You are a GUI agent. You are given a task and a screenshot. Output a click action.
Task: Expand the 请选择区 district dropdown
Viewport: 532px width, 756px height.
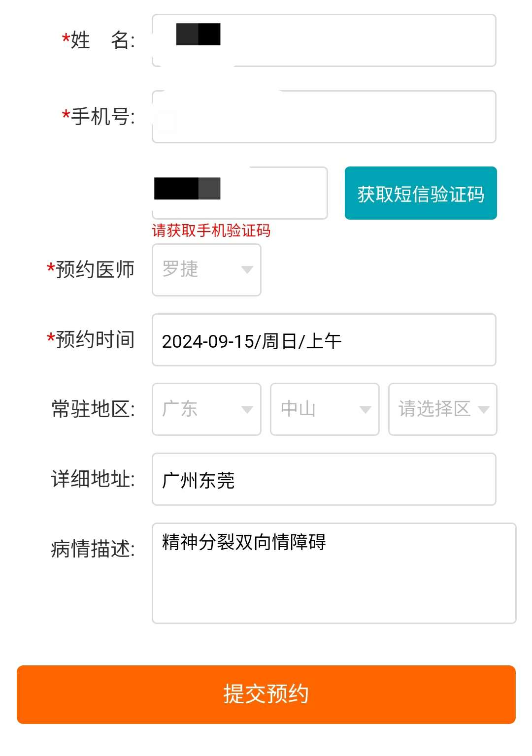point(442,409)
